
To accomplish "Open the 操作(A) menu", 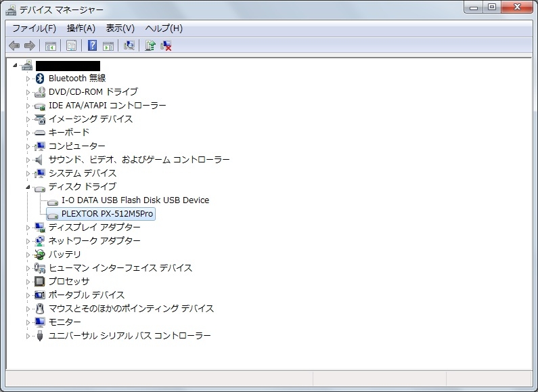I will (x=81, y=28).
